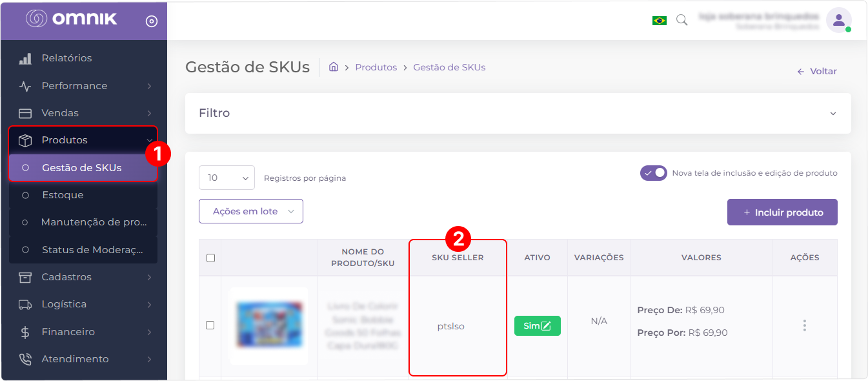Expand Vendas menu chevron
868x381 pixels.
point(149,113)
